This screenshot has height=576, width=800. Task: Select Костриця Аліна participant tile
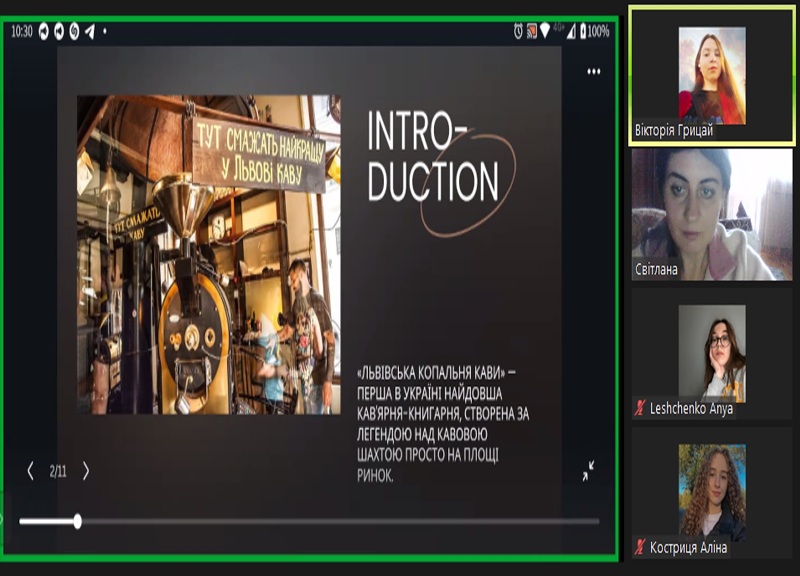coord(712,493)
